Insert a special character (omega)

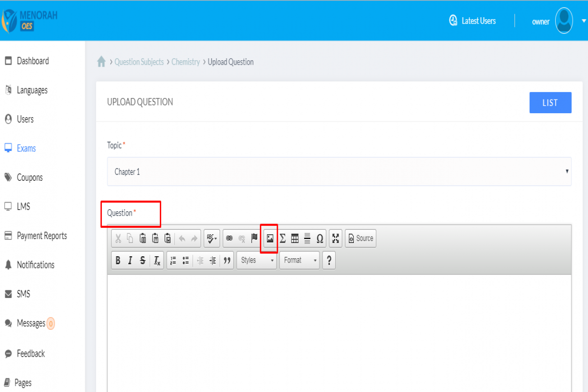(x=319, y=239)
